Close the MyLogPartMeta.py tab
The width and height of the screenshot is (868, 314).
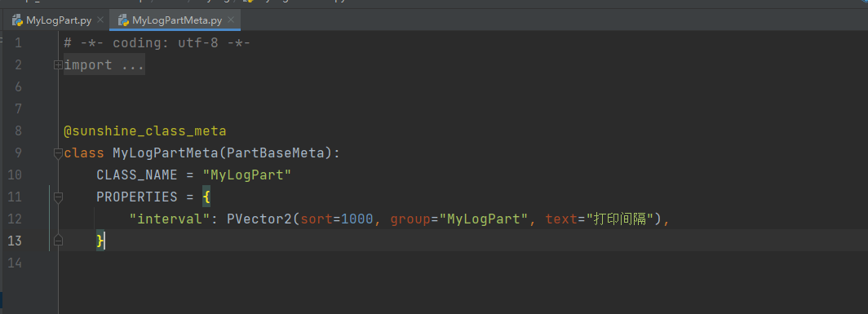(x=232, y=20)
